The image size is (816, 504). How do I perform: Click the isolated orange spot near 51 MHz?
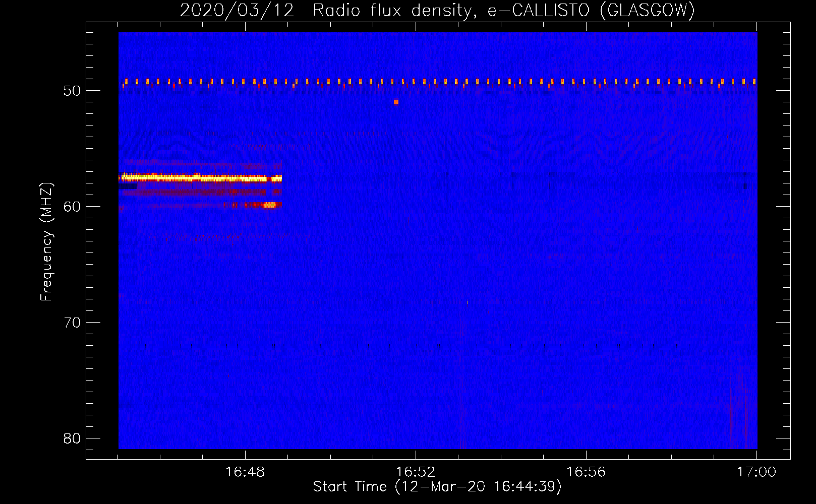[396, 102]
